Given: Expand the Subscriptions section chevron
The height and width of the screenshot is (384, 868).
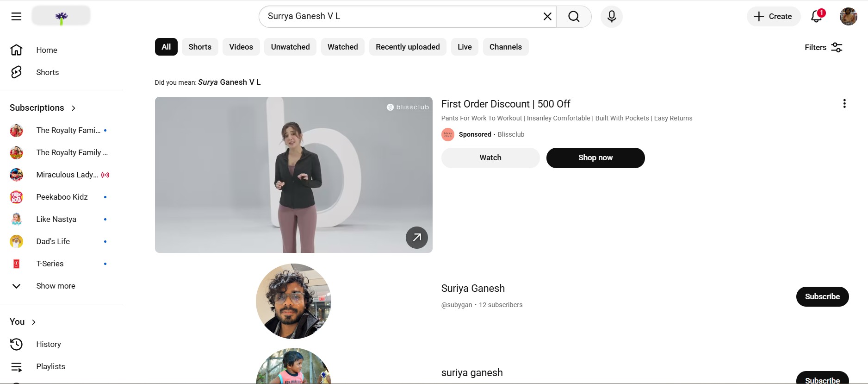Looking at the screenshot, I should (x=74, y=108).
